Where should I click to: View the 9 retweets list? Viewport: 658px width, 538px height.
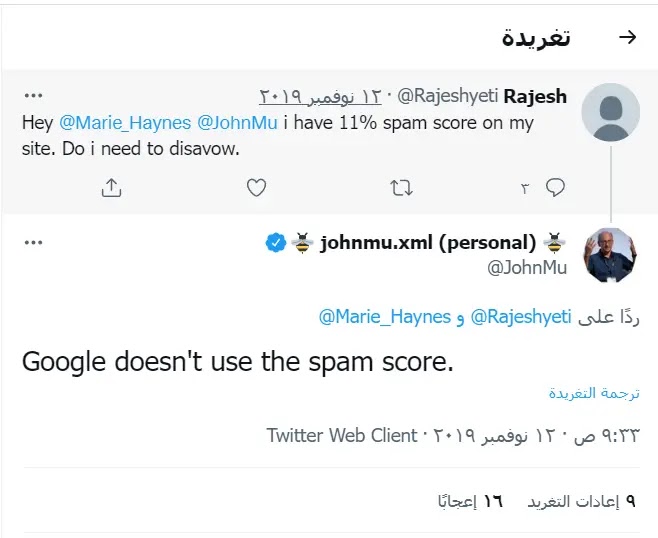583,500
